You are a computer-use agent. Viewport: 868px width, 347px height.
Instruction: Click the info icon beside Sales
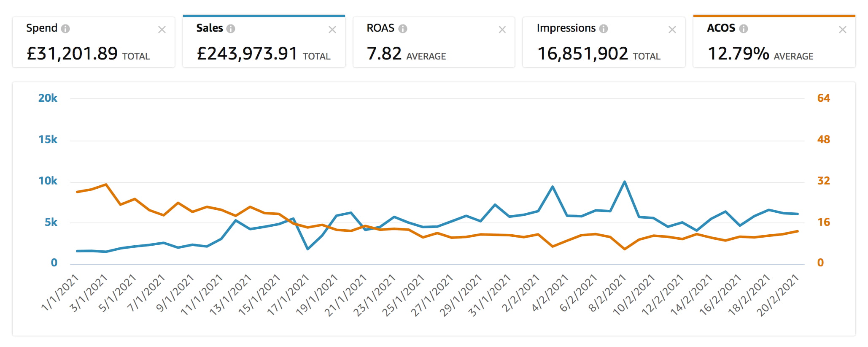pos(231,29)
